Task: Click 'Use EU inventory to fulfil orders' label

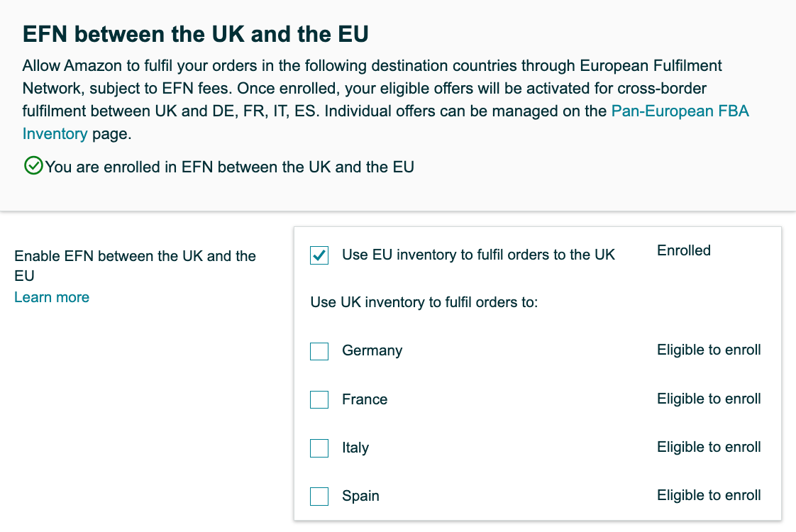Action: (x=478, y=255)
